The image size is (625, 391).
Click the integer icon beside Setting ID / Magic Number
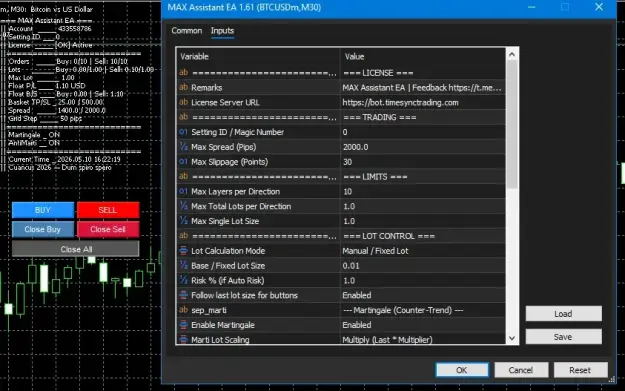pos(183,132)
